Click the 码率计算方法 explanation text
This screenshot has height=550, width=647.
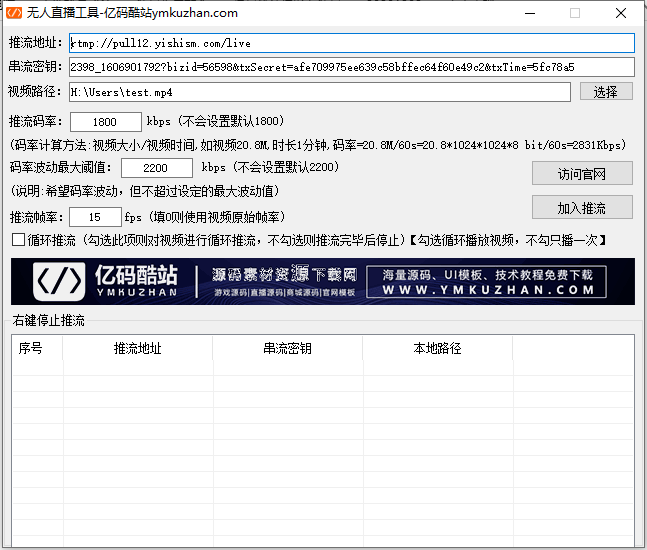click(318, 145)
